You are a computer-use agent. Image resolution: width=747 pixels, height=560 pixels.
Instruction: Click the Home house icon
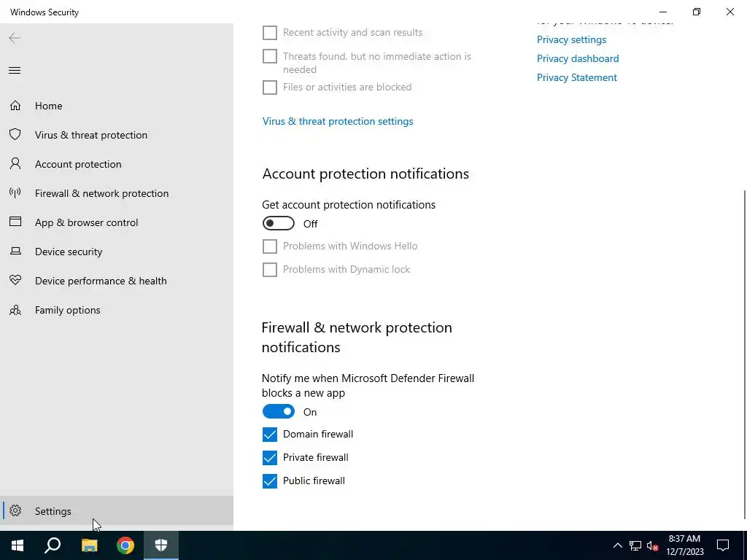click(15, 105)
